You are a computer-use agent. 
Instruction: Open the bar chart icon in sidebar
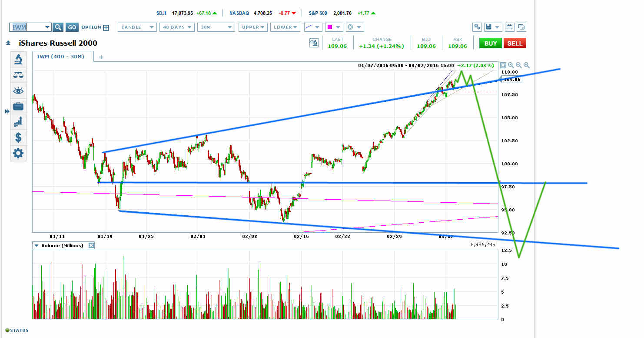tap(18, 122)
